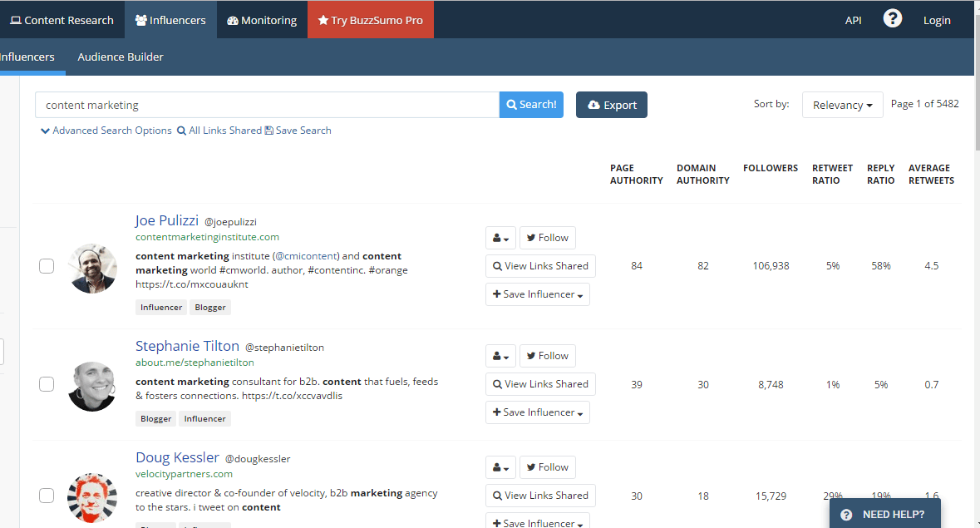Focus the content marketing search field

coord(268,105)
